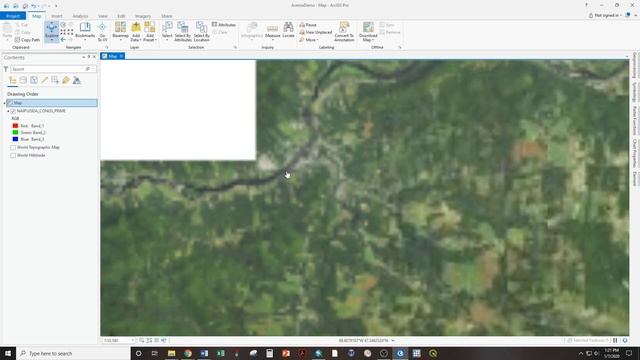Pause map drawing in status bar
640x360 pixels.
click(x=615, y=340)
